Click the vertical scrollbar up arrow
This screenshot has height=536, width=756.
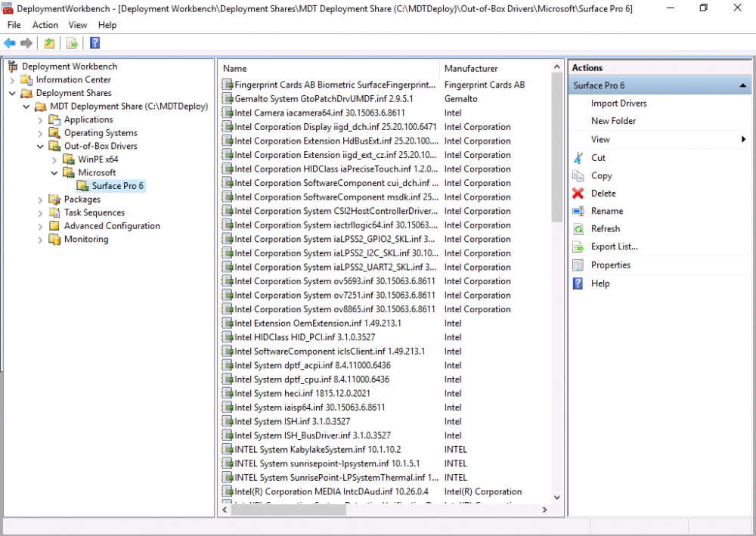[x=557, y=67]
